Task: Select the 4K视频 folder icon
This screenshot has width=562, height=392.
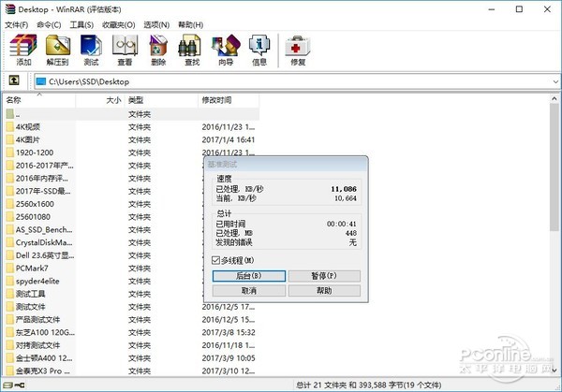Action: [10, 126]
